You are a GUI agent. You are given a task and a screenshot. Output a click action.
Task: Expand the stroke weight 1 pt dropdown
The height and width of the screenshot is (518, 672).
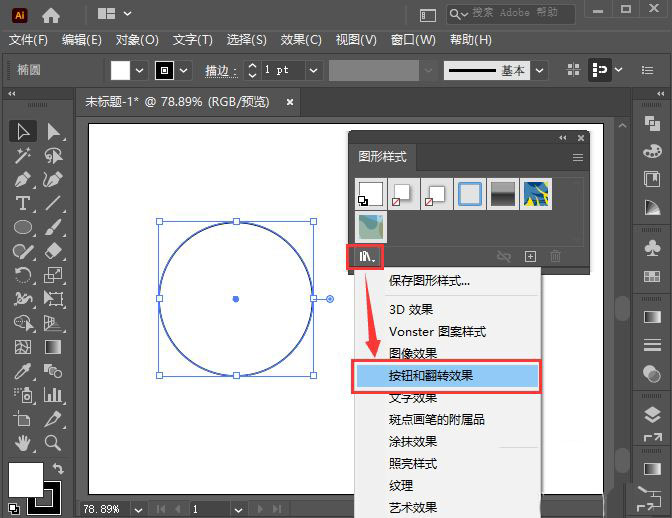313,70
